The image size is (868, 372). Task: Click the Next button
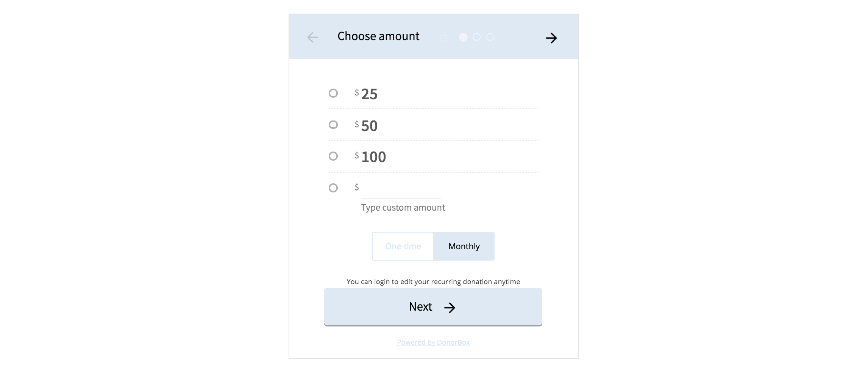433,307
